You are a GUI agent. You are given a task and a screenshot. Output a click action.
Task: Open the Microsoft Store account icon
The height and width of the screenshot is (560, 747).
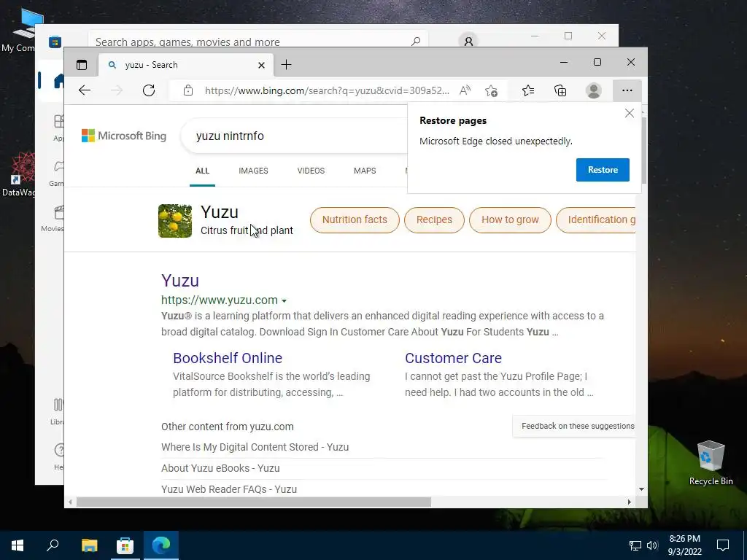[x=468, y=42]
